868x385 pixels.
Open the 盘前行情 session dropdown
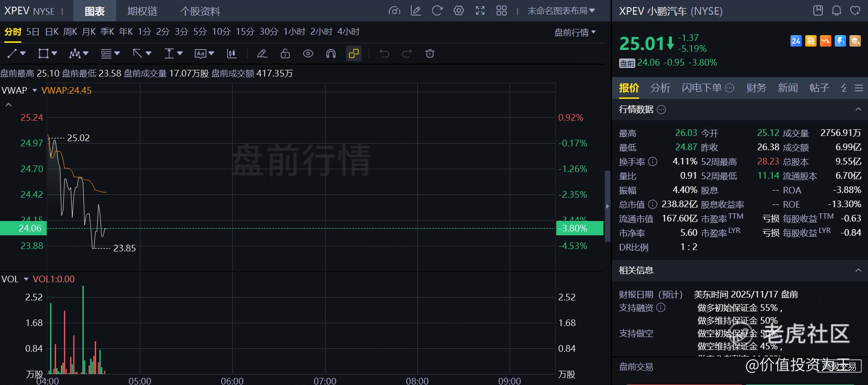click(575, 32)
